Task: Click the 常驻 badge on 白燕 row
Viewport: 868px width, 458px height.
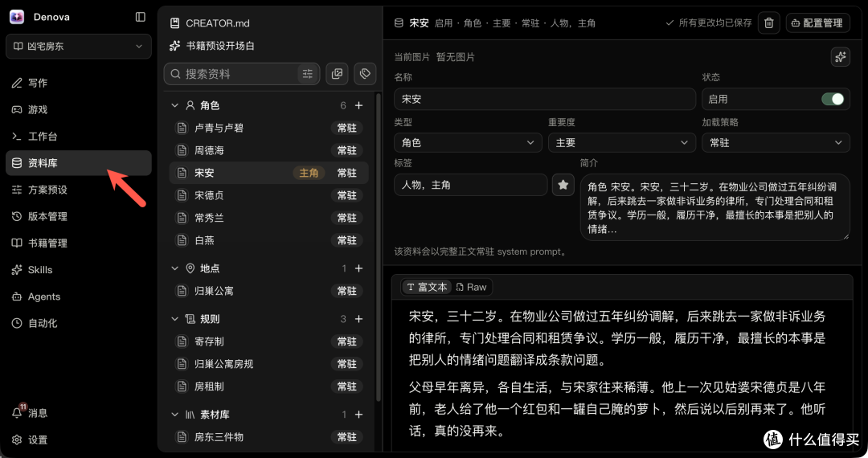Action: [x=347, y=240]
